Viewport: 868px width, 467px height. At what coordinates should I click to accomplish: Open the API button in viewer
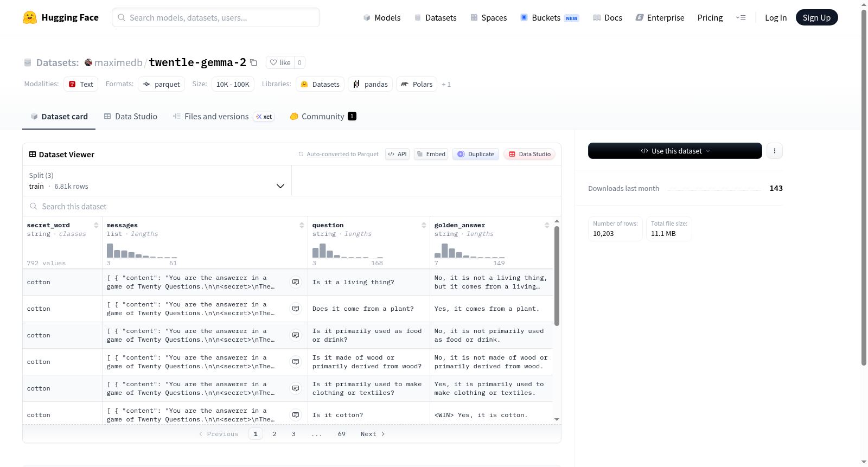point(397,154)
